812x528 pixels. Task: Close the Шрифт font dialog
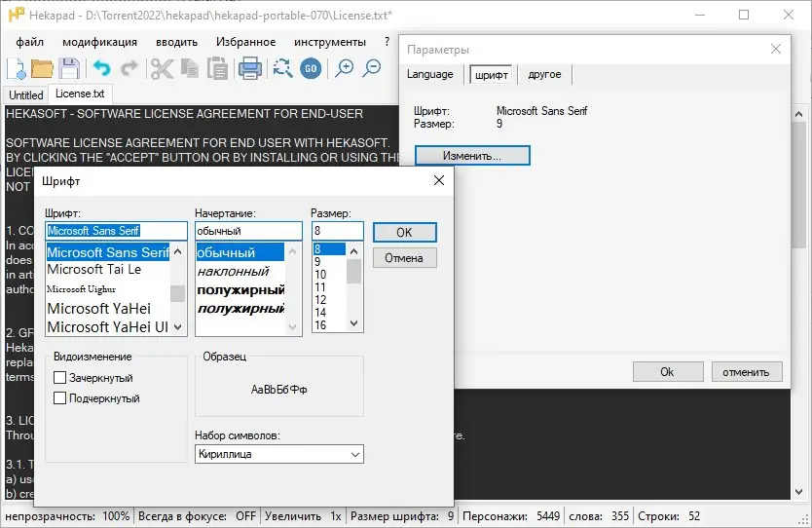pyautogui.click(x=439, y=180)
